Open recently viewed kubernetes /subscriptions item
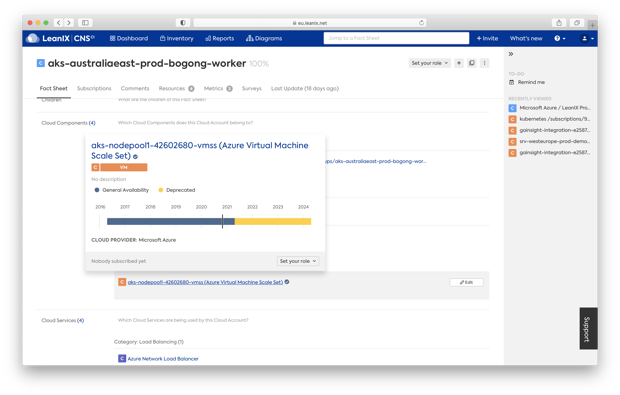The width and height of the screenshot is (620, 395). [x=555, y=119]
